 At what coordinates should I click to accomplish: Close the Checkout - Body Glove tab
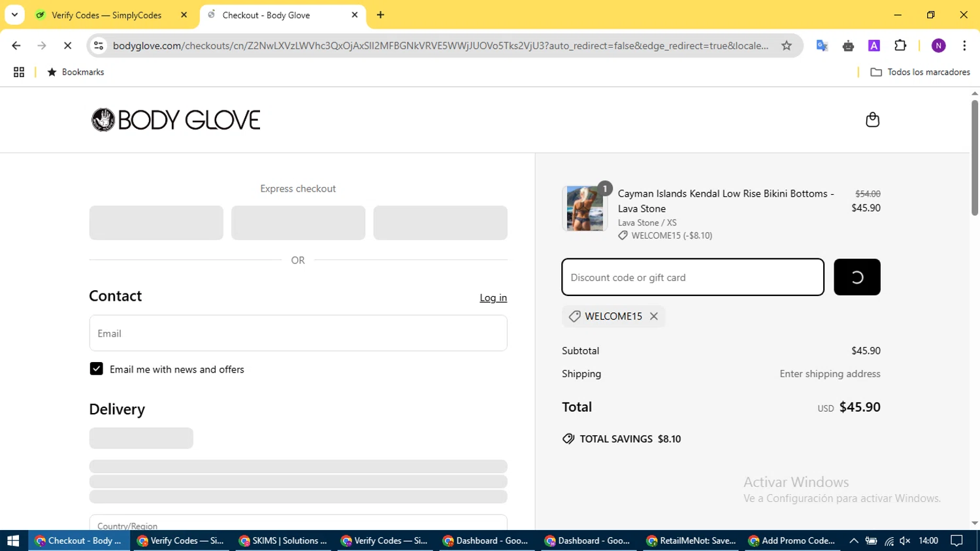(x=355, y=15)
